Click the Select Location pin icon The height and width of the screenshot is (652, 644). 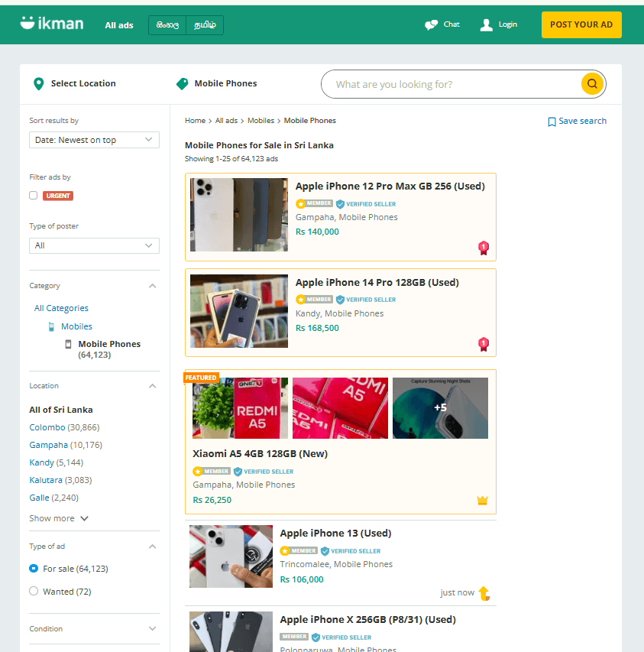pyautogui.click(x=39, y=84)
